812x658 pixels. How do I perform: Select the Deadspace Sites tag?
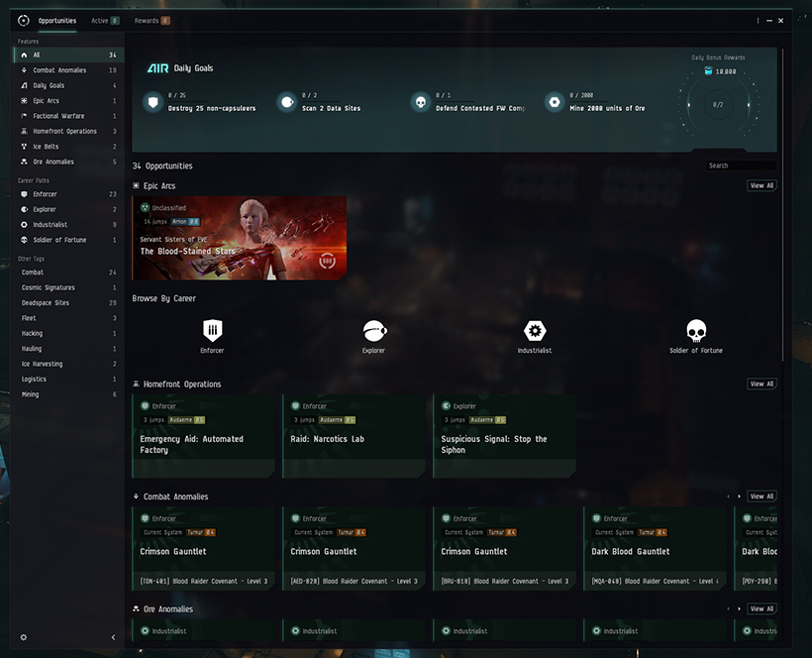point(69,303)
